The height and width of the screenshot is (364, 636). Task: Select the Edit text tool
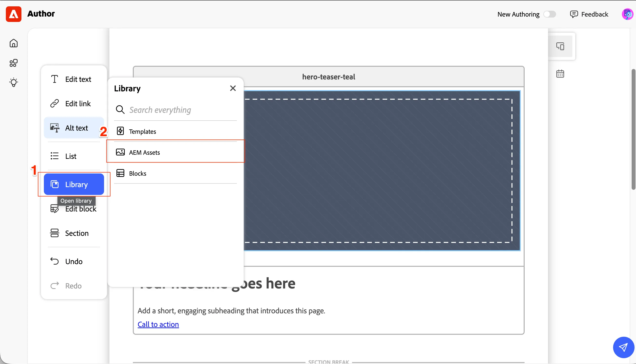pos(74,79)
